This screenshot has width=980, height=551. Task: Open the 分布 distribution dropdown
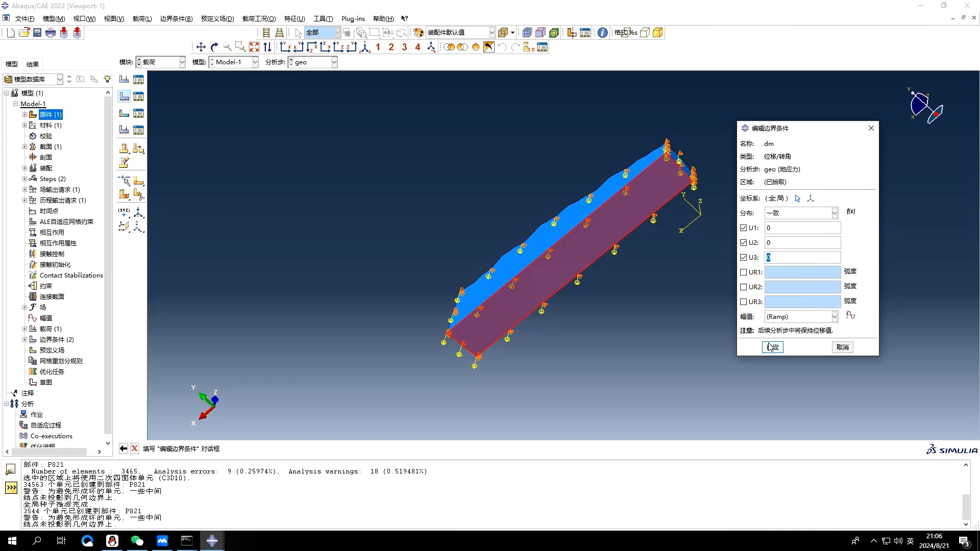coord(835,213)
